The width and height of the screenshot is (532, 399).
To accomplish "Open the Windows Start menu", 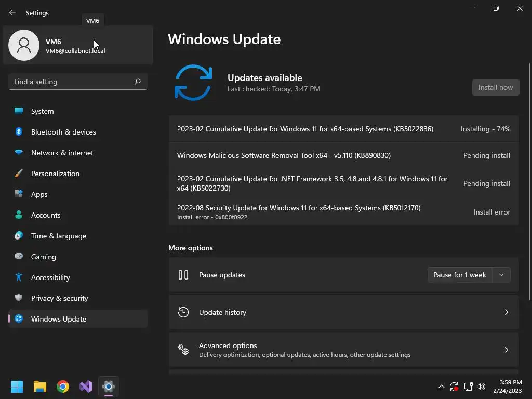I will point(17,387).
